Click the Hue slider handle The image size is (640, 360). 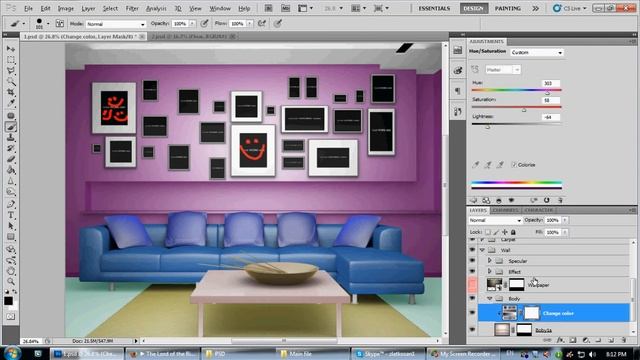[547, 93]
